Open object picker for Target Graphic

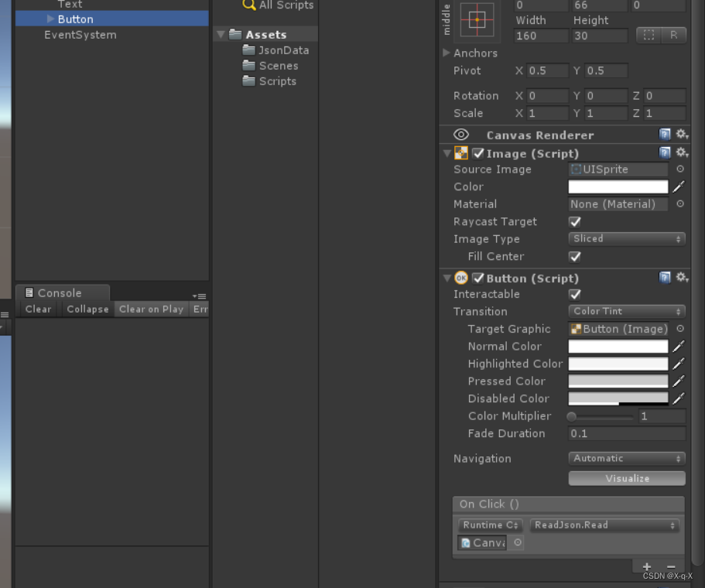[x=680, y=329]
